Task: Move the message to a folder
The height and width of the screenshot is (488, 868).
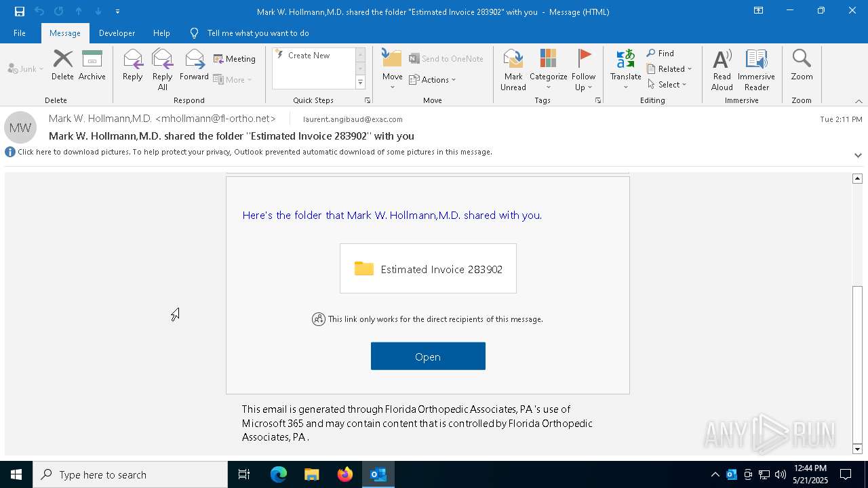Action: 392,70
